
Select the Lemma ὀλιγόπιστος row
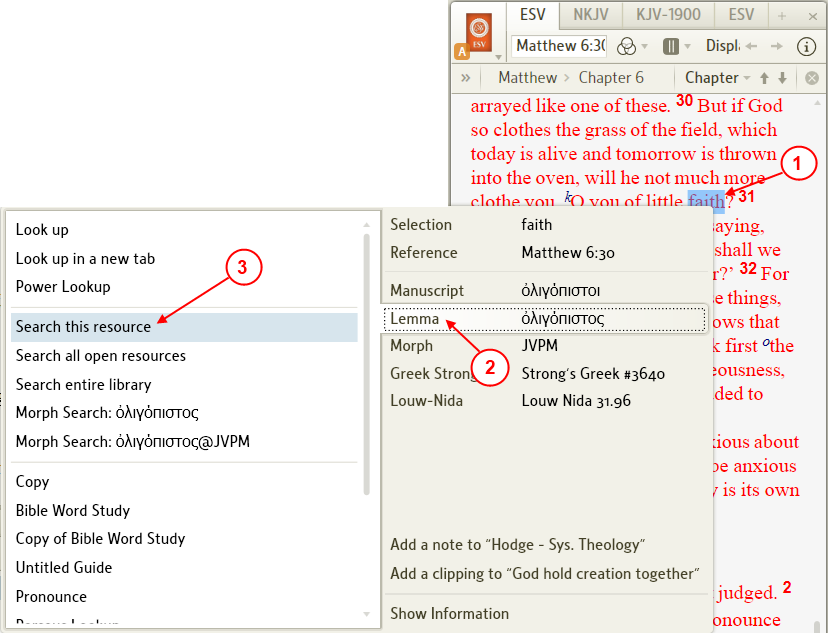pos(545,319)
